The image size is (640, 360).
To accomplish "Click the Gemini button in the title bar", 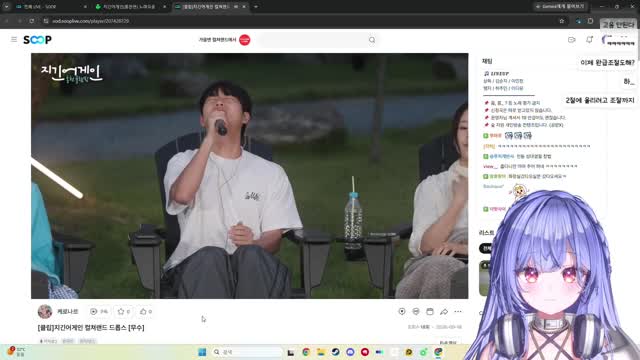I will (x=560, y=7).
